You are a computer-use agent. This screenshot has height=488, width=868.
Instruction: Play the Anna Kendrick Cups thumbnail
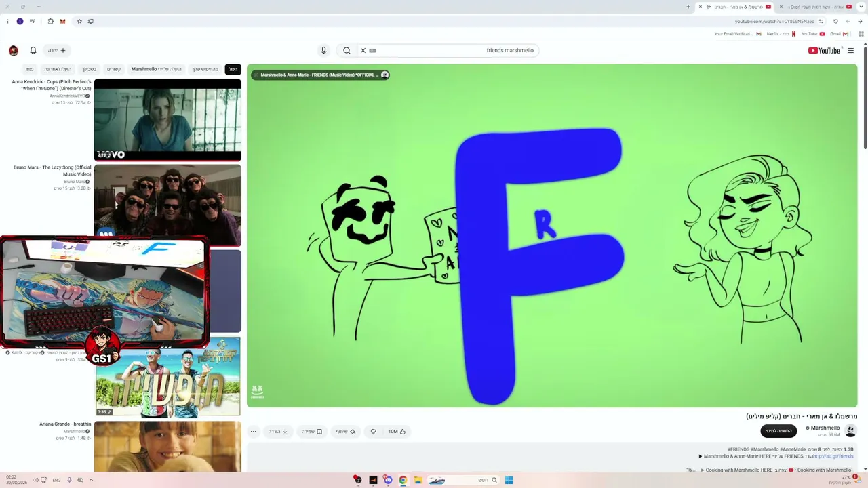click(167, 120)
